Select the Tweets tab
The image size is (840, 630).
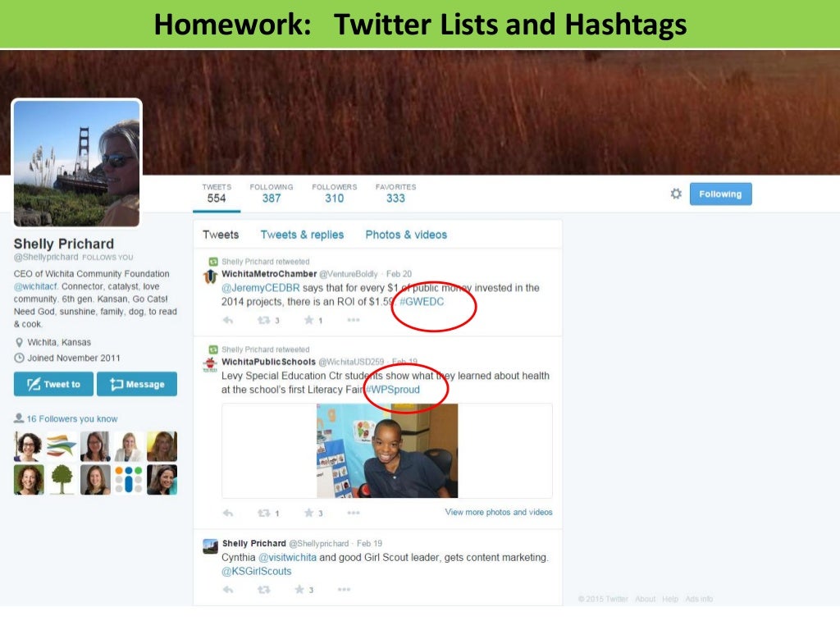pyautogui.click(x=221, y=235)
